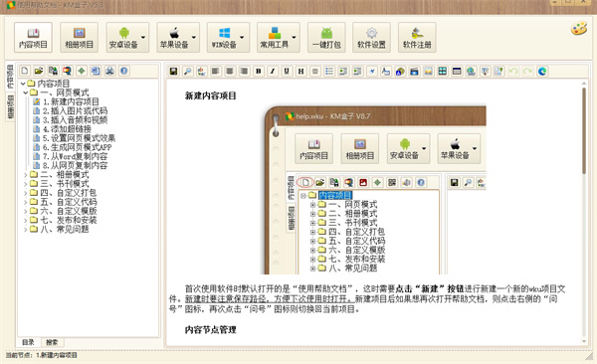Image resolution: width=597 pixels, height=364 pixels.
Task: Insert a bulleted list via list icon
Action: pyautogui.click(x=329, y=72)
